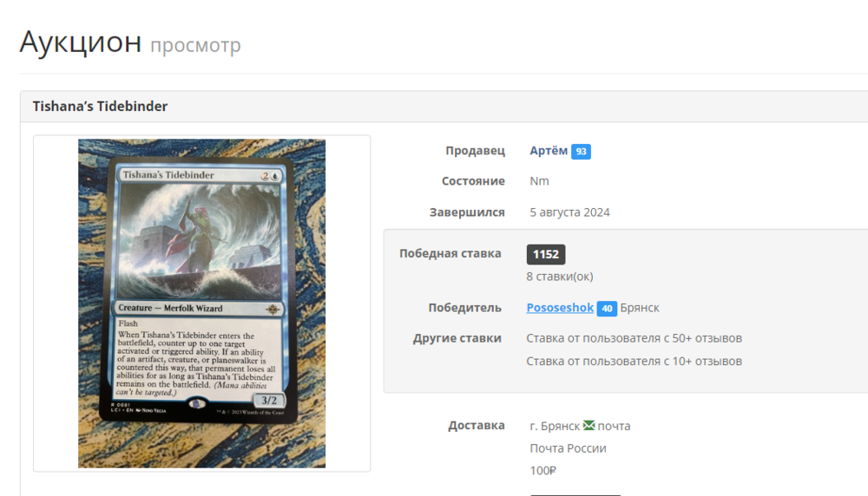Open the Tishana's Tidebinder card photo
The image size is (868, 496).
click(201, 303)
